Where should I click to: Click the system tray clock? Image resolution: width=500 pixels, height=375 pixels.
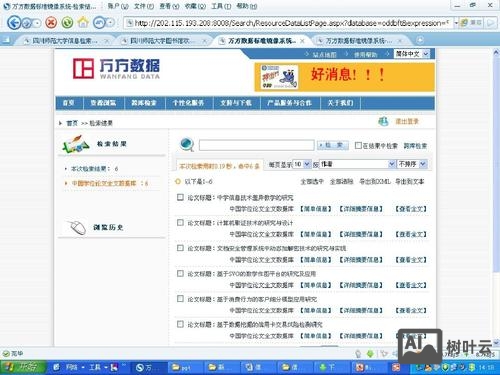[486, 367]
